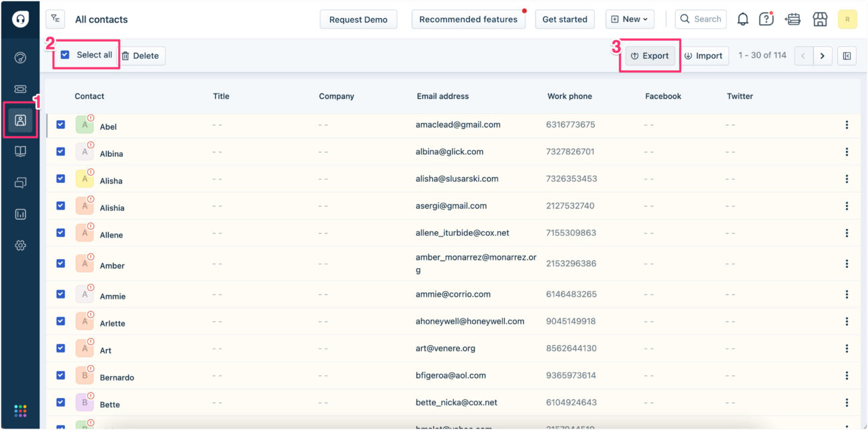Open Settings from the sidebar gear
This screenshot has height=430, width=868.
pyautogui.click(x=20, y=245)
